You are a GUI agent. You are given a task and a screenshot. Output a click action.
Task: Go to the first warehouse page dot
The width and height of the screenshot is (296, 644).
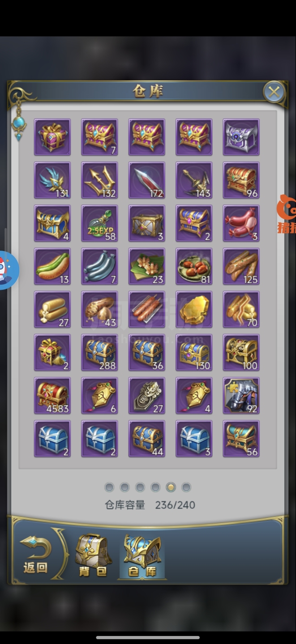[x=109, y=487]
